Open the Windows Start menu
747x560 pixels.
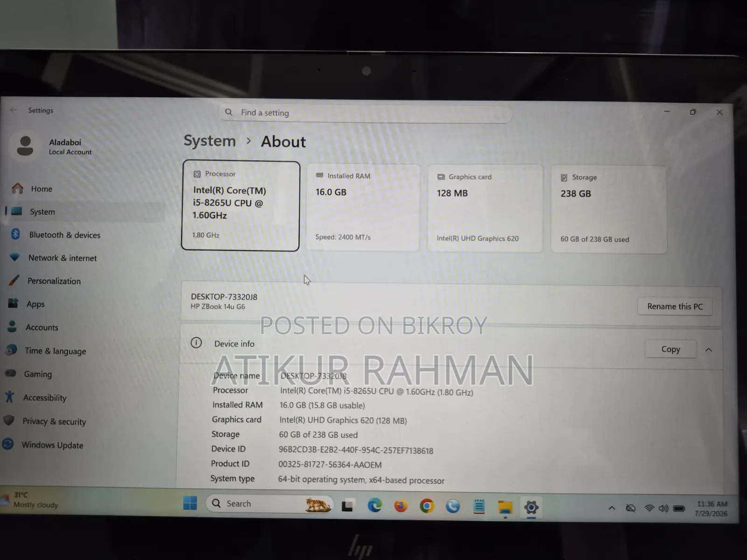190,503
